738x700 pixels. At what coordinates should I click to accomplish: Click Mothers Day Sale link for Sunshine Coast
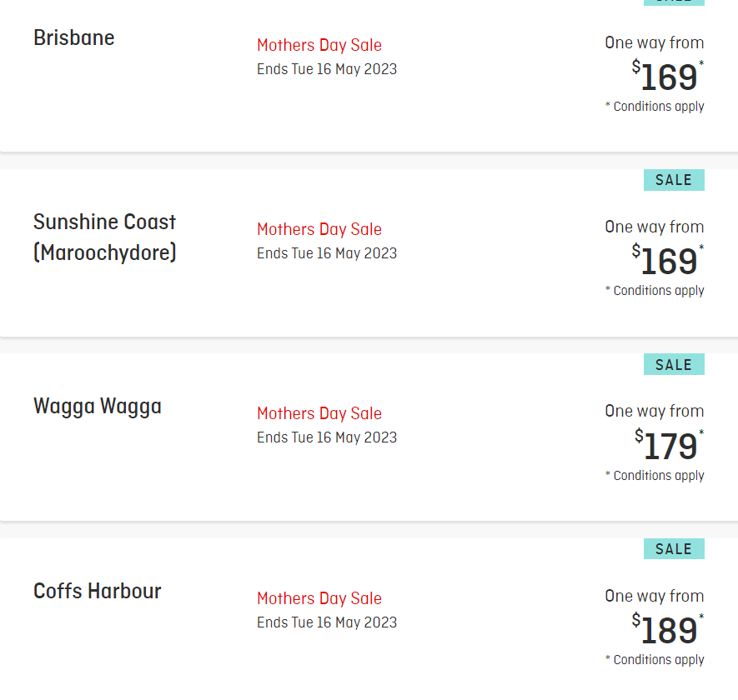pos(319,229)
